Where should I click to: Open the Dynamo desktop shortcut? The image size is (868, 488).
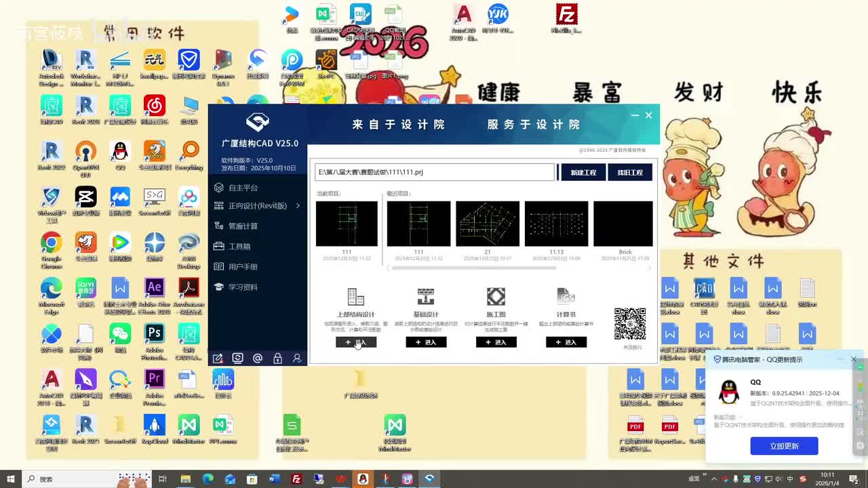coord(223,67)
